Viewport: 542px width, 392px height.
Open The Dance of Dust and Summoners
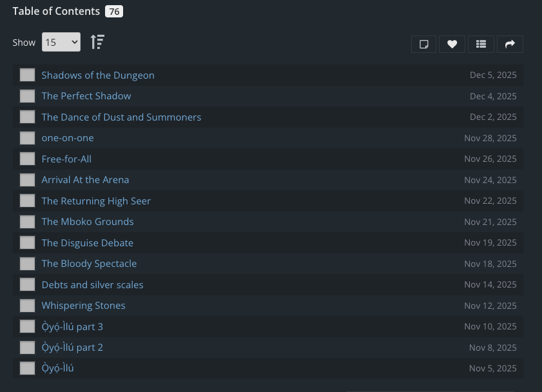pyautogui.click(x=121, y=117)
